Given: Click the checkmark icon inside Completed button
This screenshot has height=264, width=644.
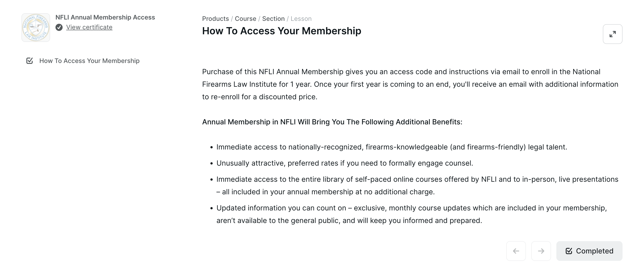Looking at the screenshot, I should [569, 251].
